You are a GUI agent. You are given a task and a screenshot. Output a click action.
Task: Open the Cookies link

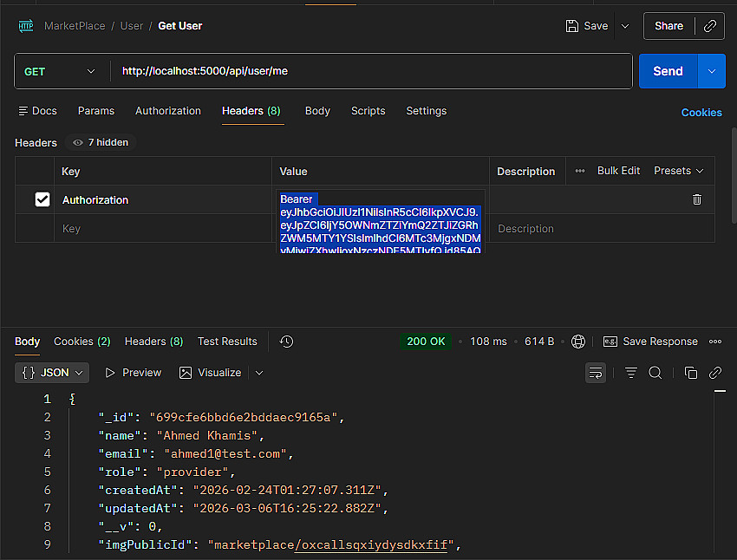click(x=701, y=113)
